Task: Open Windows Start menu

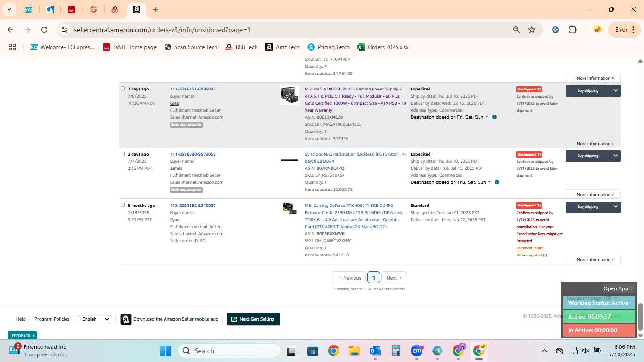Action: 165,351
